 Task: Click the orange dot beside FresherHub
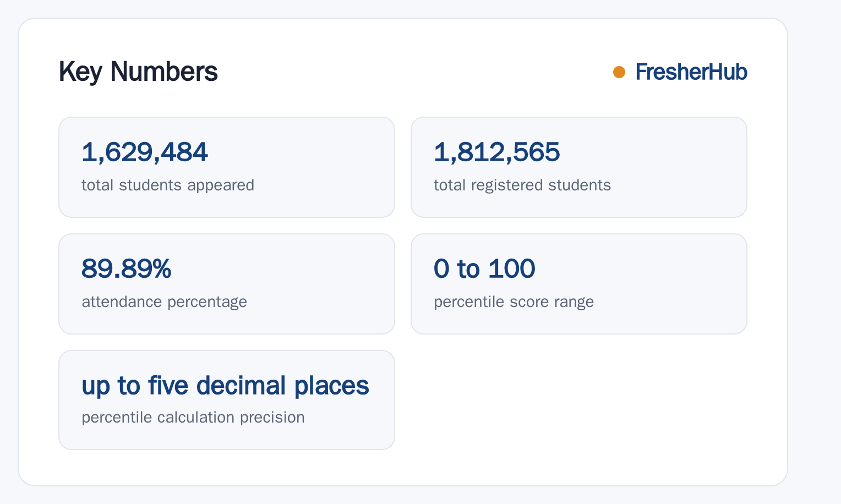point(619,72)
